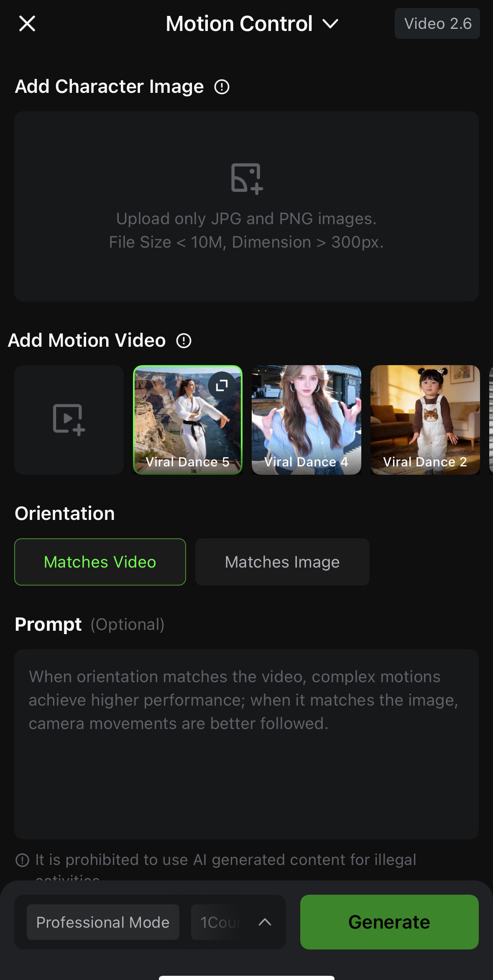Close the Motion Control screen with X

pos(27,24)
